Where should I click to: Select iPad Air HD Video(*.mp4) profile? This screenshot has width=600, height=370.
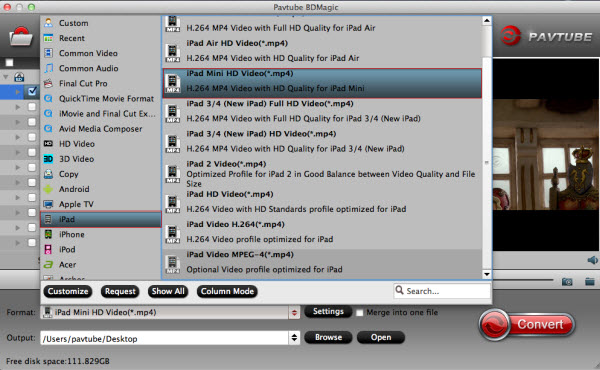tap(322, 51)
